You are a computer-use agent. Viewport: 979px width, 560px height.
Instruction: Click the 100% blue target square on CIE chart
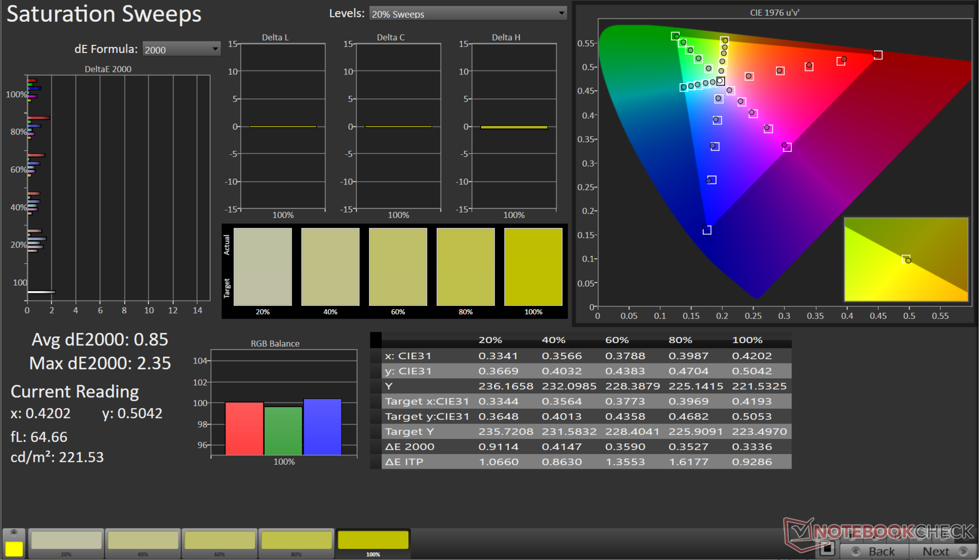(x=707, y=230)
